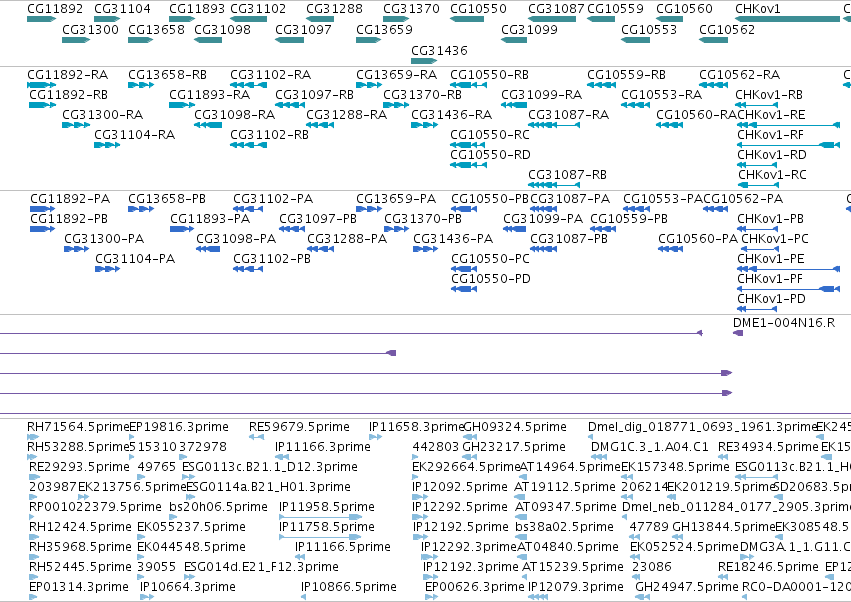Select EST AT15239.5prime
The image size is (851, 602).
573,567
